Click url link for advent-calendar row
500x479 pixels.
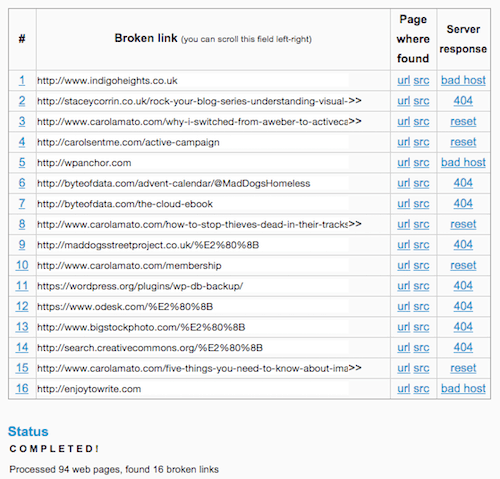coord(403,183)
